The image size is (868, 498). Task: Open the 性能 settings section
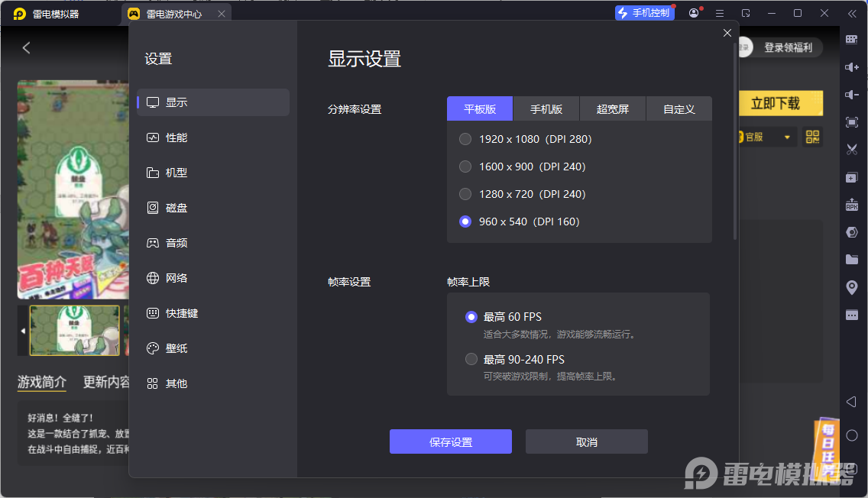[x=212, y=137]
